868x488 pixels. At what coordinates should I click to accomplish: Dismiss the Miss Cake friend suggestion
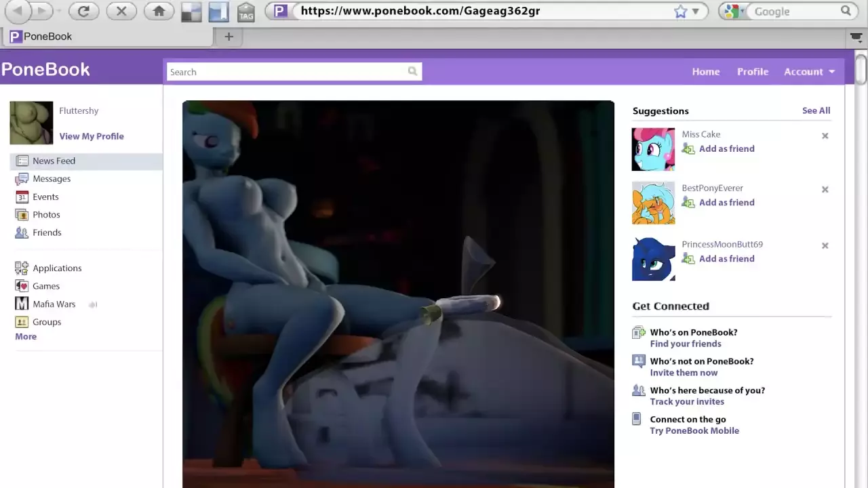pyautogui.click(x=825, y=136)
